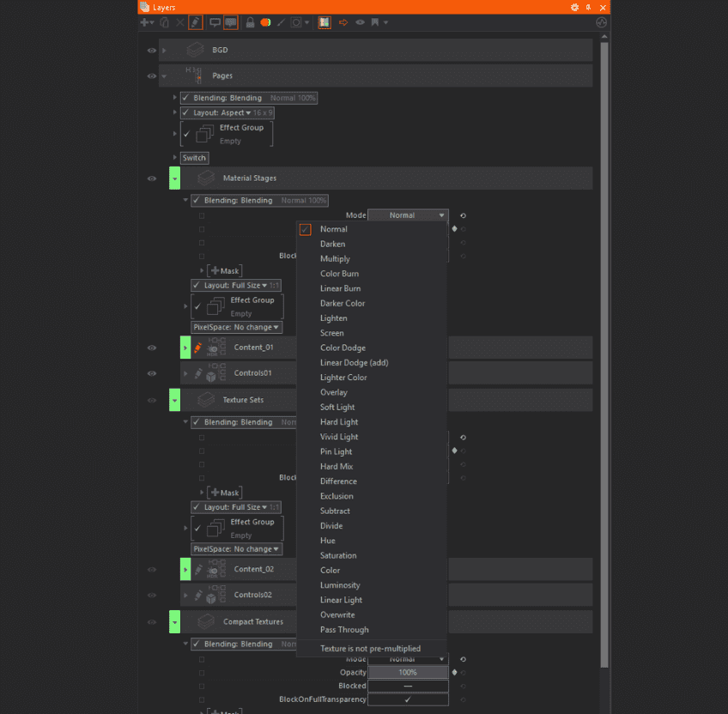Choose Multiply blend mode
Image resolution: width=728 pixels, height=714 pixels.
pyautogui.click(x=335, y=259)
